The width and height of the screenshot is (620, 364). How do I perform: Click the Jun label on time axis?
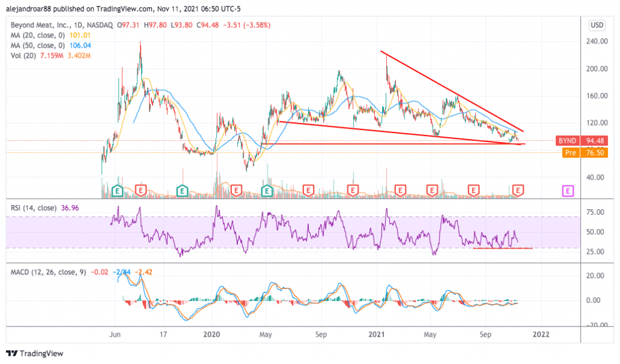[115, 334]
